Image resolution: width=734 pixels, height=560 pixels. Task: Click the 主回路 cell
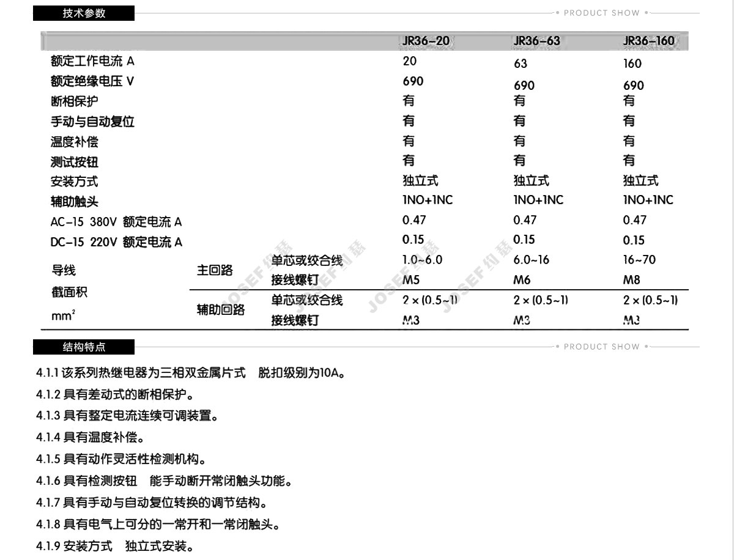click(x=215, y=270)
